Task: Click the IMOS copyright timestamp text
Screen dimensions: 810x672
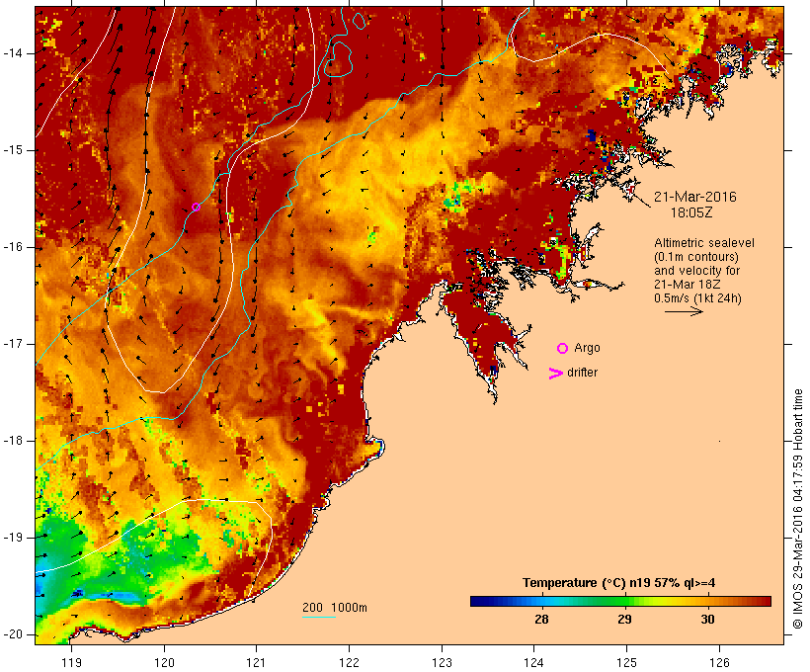Action: coord(798,509)
